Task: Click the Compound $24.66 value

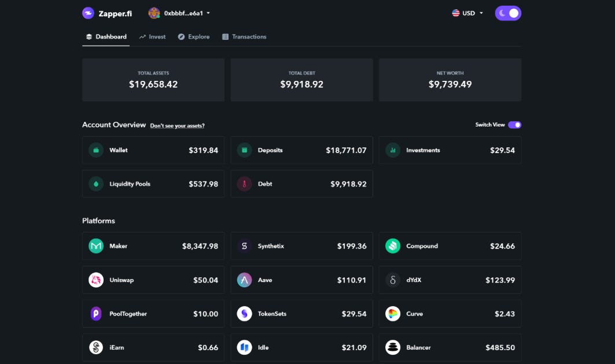Action: tap(502, 246)
